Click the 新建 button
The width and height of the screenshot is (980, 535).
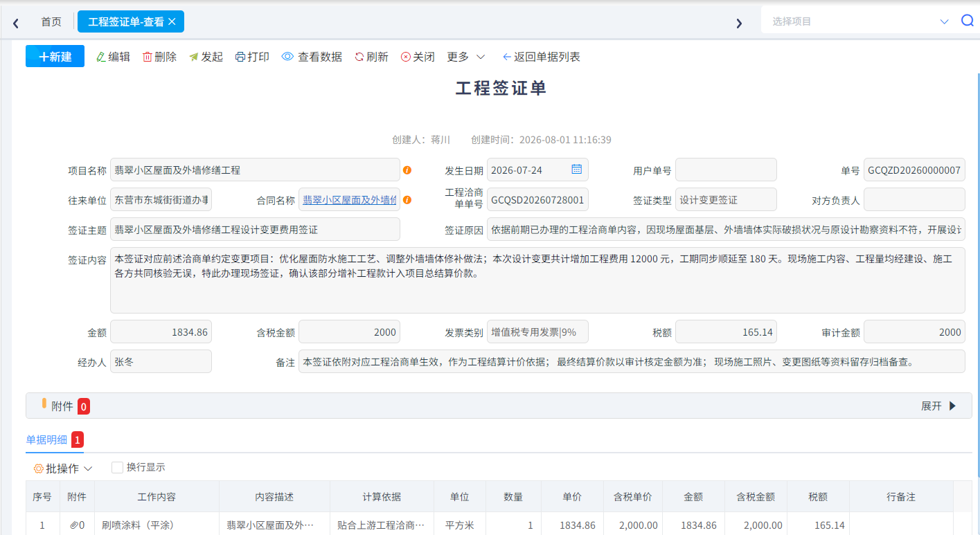click(x=55, y=56)
